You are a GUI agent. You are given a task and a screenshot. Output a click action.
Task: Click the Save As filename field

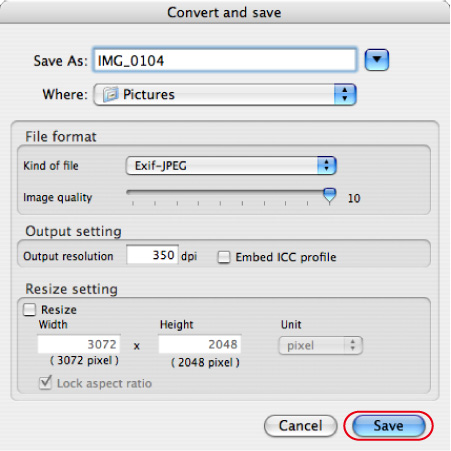click(x=225, y=60)
